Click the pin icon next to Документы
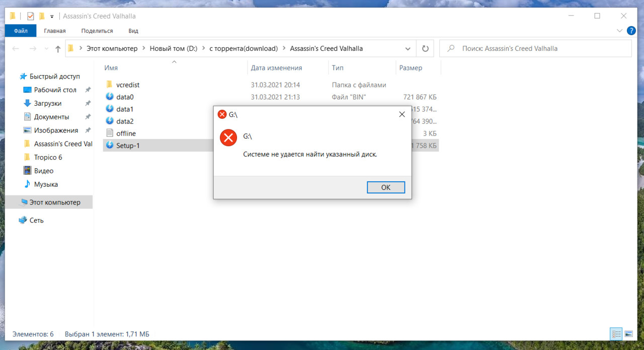Image resolution: width=644 pixels, height=350 pixels. 88,117
